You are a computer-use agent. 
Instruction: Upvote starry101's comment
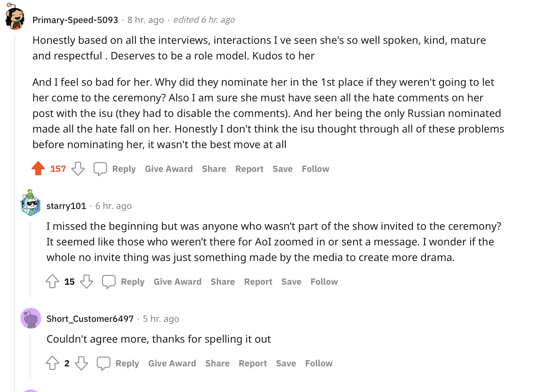click(52, 281)
